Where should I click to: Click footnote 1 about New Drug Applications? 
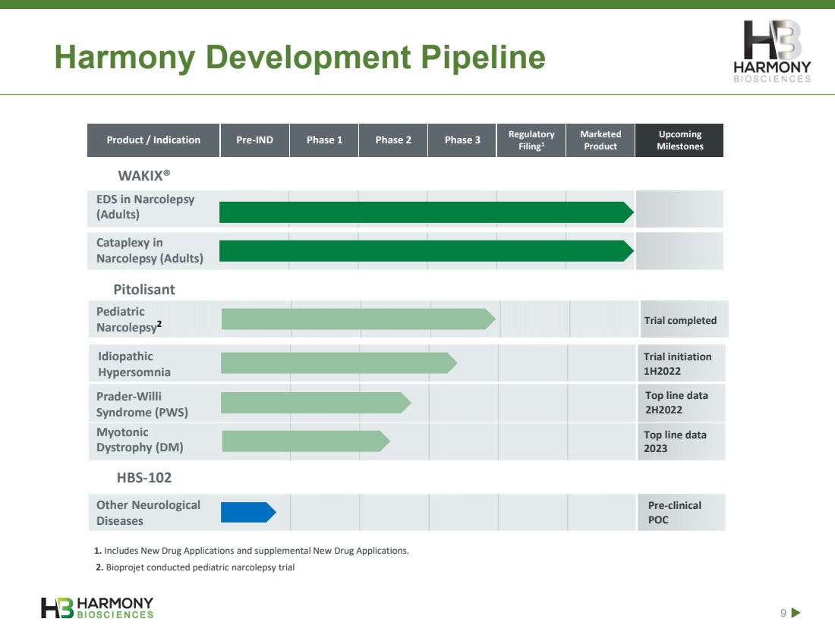pos(251,551)
